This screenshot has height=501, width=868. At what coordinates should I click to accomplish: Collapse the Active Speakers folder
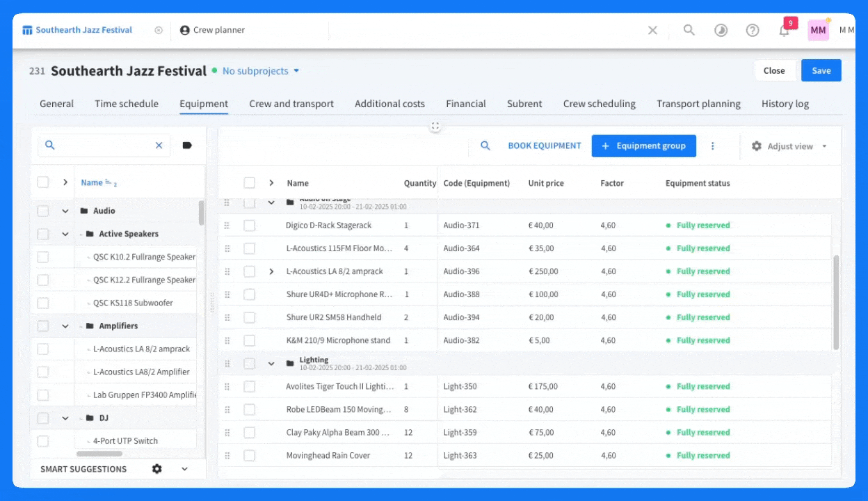(x=65, y=234)
